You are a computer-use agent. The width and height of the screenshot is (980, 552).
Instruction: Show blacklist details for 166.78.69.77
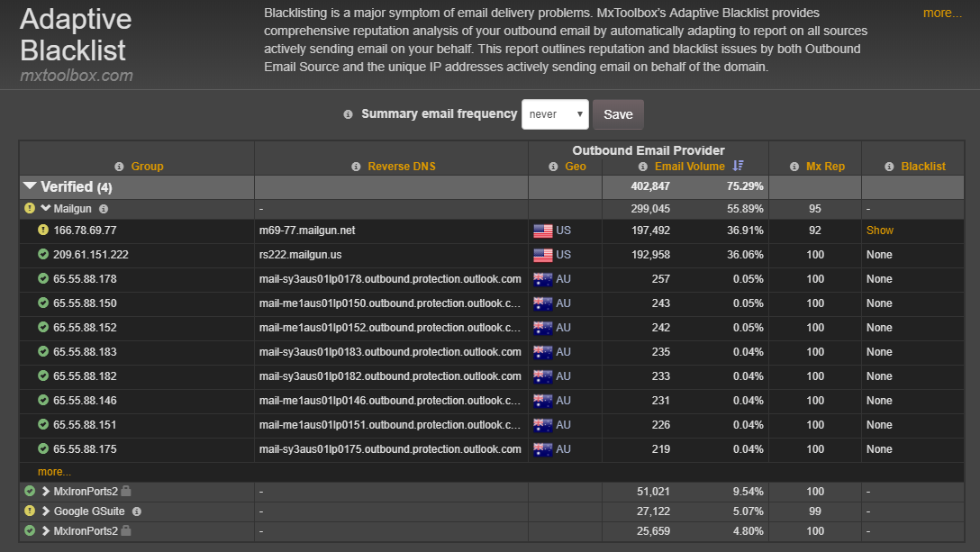pyautogui.click(x=879, y=230)
